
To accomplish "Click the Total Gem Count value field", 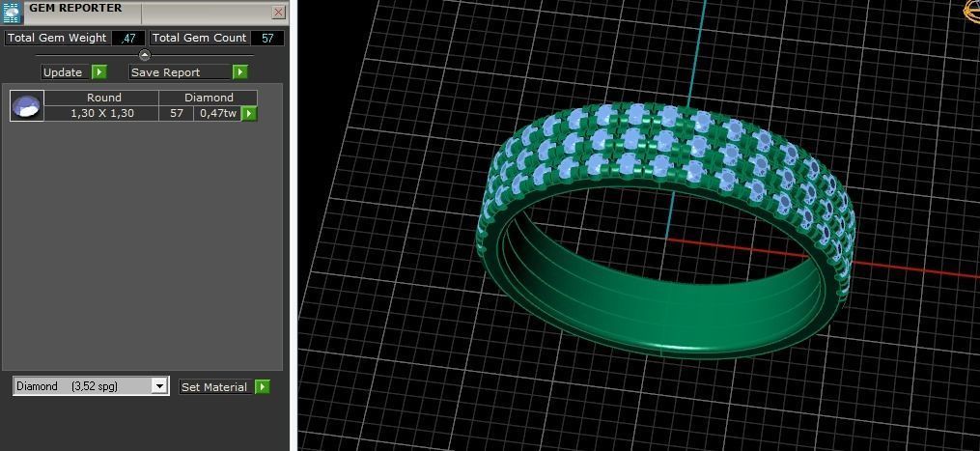I will pyautogui.click(x=267, y=39).
